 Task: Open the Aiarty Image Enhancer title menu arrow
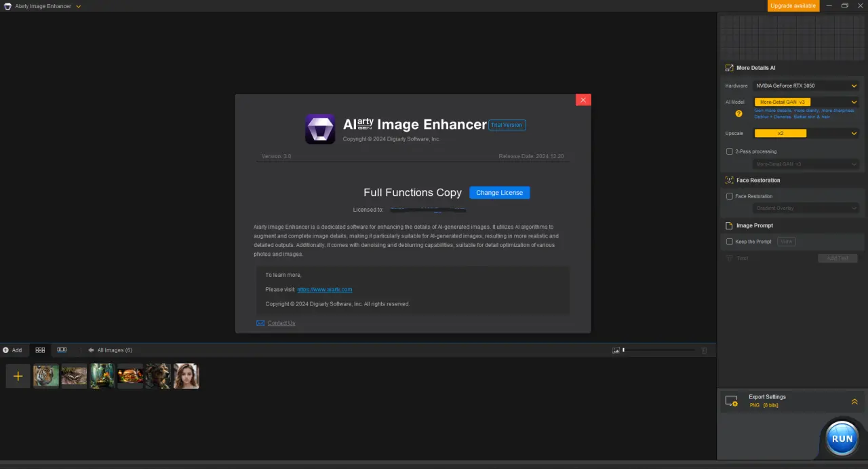[x=79, y=6]
